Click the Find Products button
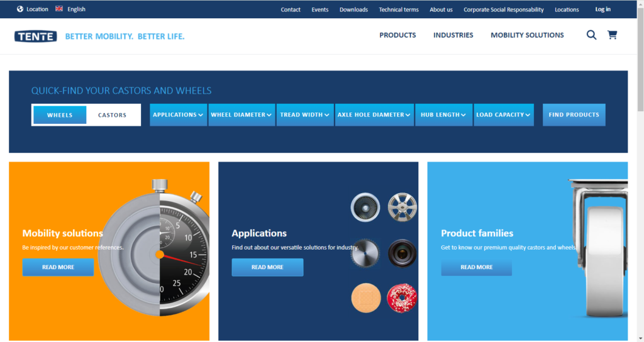The width and height of the screenshot is (644, 342). (574, 115)
